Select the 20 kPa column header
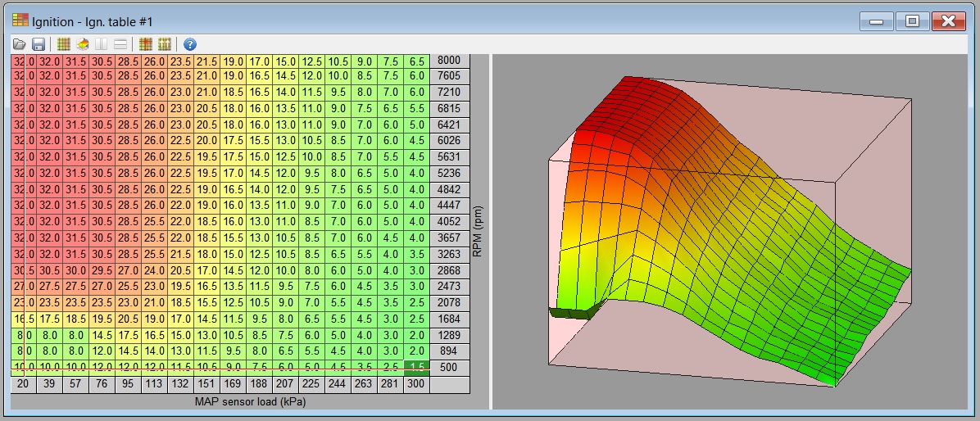 23,384
